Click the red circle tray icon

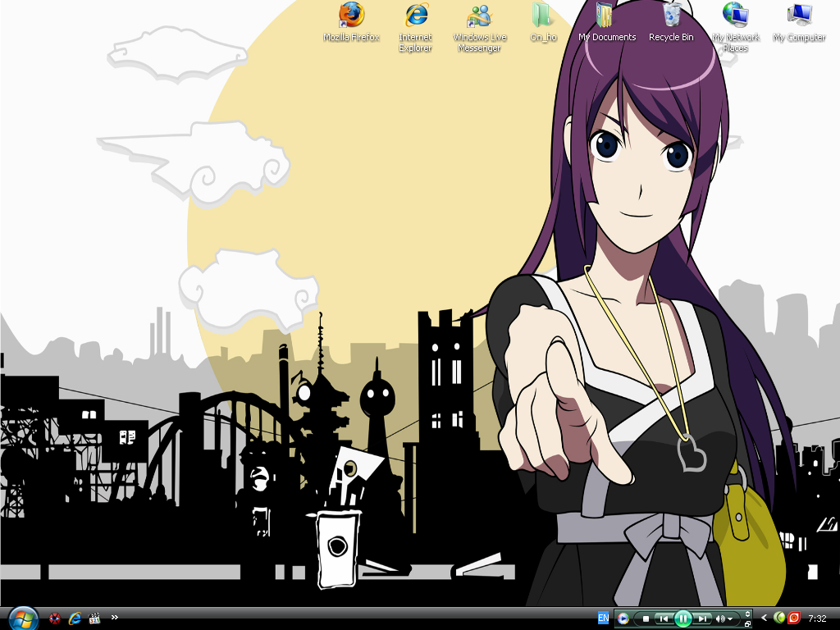(x=794, y=618)
